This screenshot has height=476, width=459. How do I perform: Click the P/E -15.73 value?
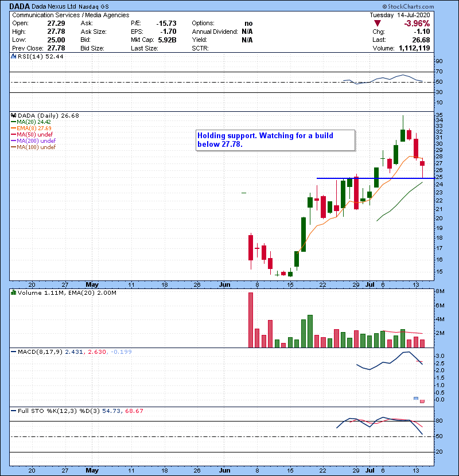coord(166,24)
